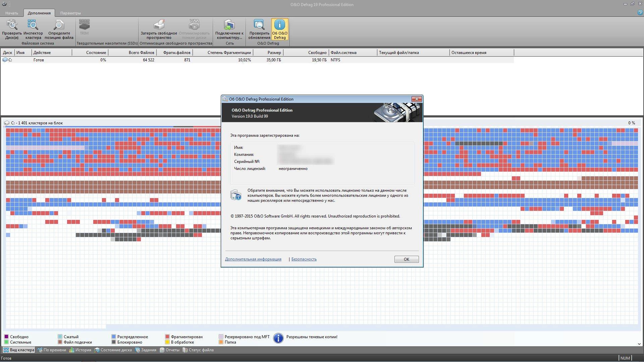Click the Папка legend swatch

[221, 342]
